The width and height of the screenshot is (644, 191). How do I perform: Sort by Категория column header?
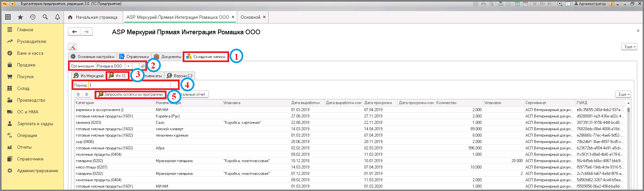114,103
